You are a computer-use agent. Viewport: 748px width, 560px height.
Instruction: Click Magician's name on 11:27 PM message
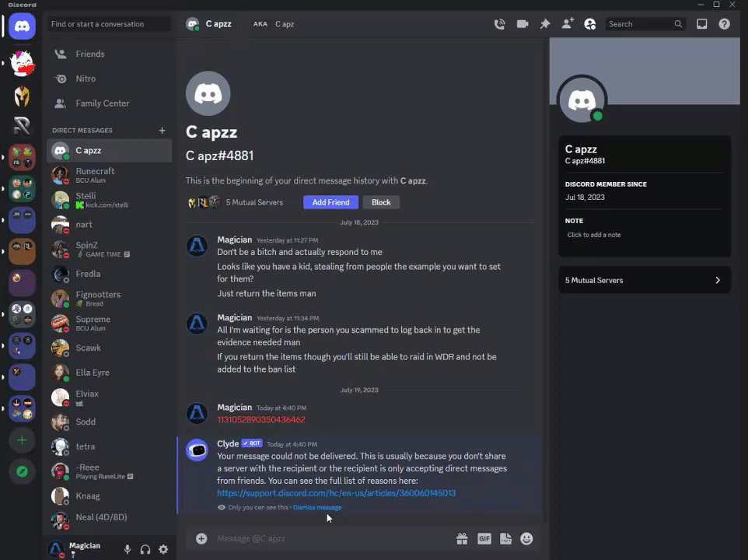(x=234, y=240)
